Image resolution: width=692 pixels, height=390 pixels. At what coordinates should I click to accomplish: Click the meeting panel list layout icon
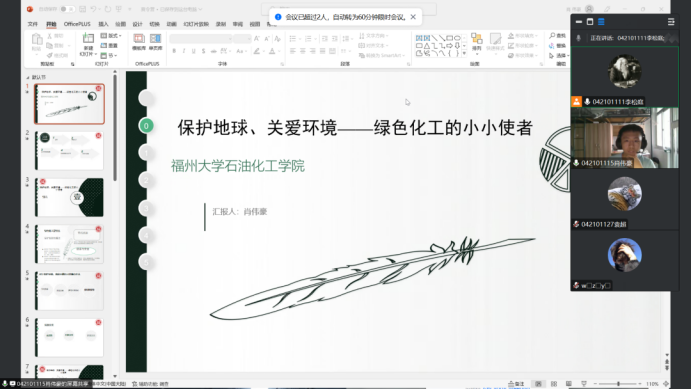[601, 22]
